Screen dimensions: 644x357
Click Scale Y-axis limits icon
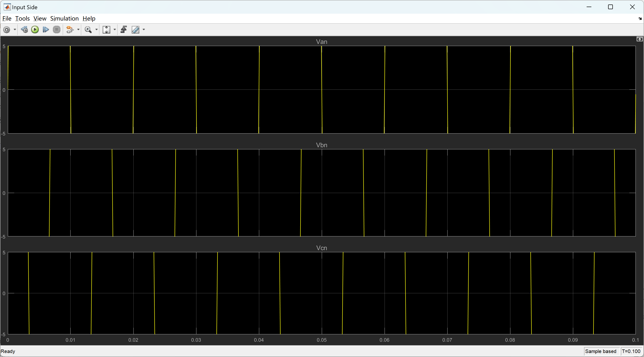(106, 30)
